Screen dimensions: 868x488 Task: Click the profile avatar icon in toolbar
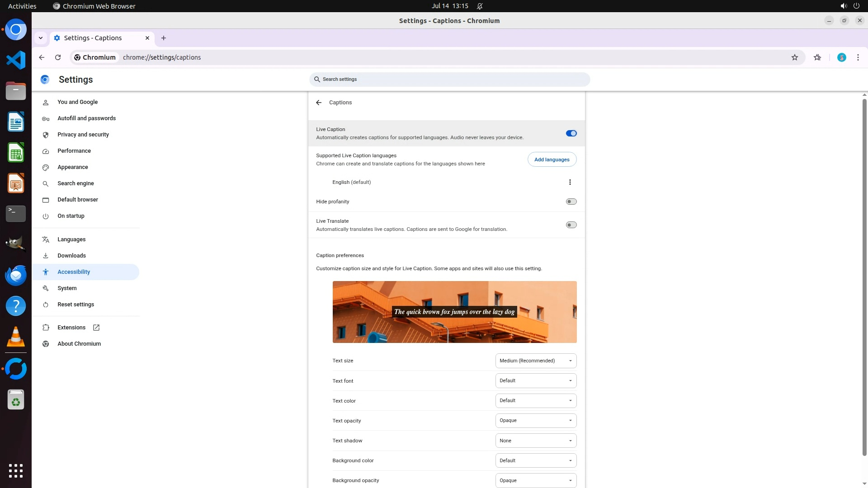841,57
